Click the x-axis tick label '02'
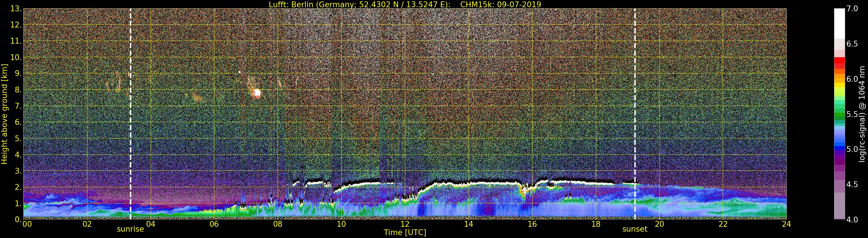 pos(87,224)
